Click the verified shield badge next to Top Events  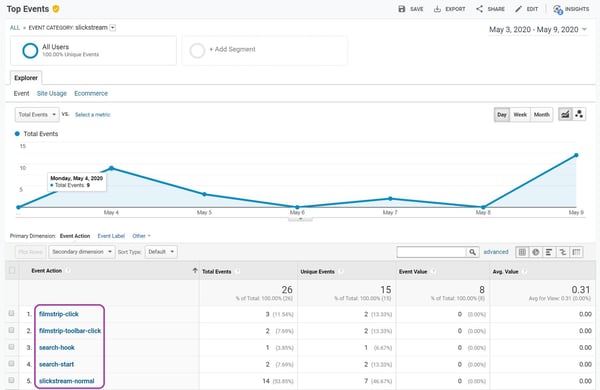(56, 9)
